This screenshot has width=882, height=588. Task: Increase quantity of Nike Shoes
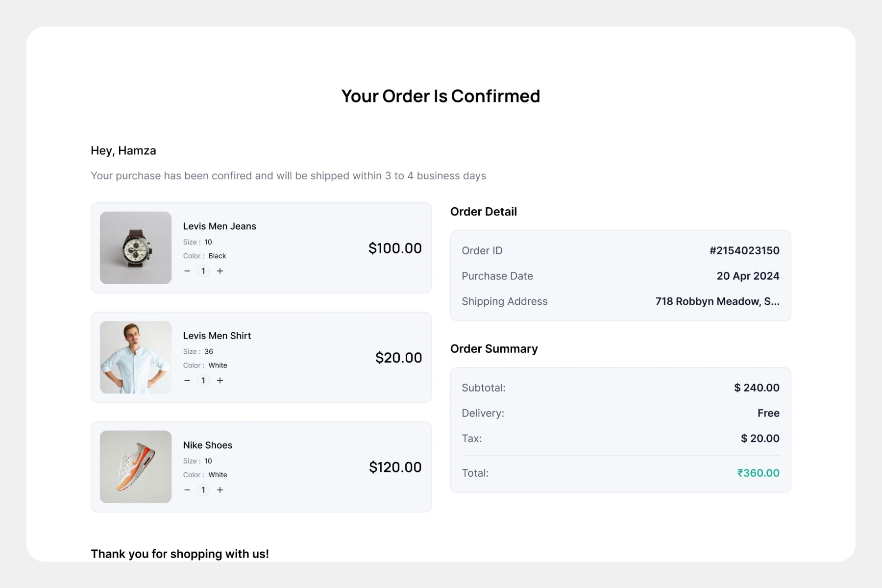pos(220,490)
